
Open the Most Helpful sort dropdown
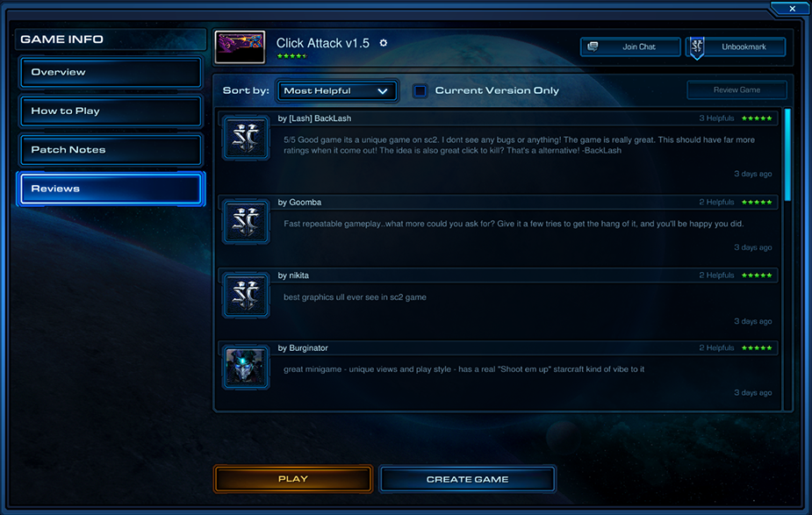click(x=337, y=91)
